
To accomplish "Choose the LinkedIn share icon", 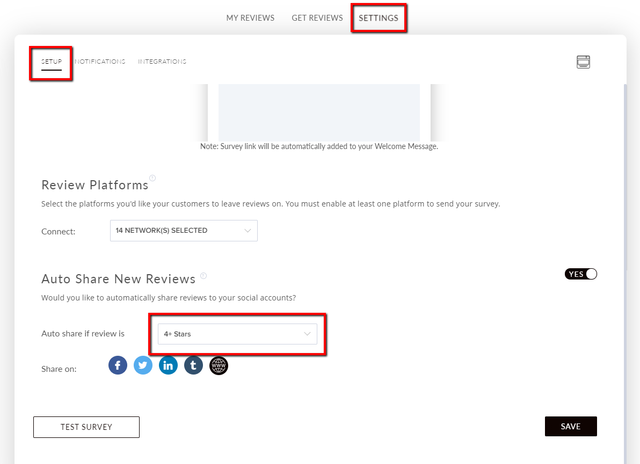I will coord(168,365).
